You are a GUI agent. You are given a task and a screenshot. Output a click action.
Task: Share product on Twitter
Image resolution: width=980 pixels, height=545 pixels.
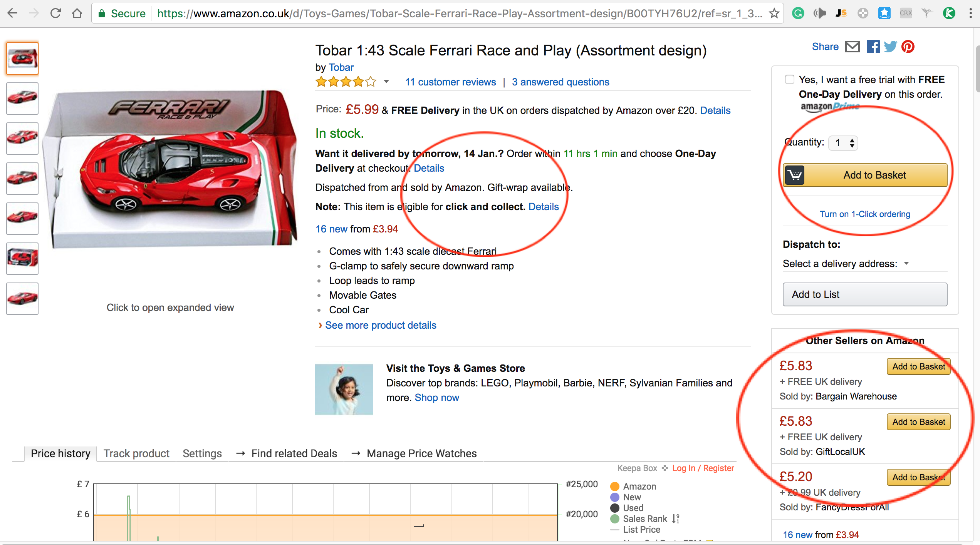tap(890, 47)
